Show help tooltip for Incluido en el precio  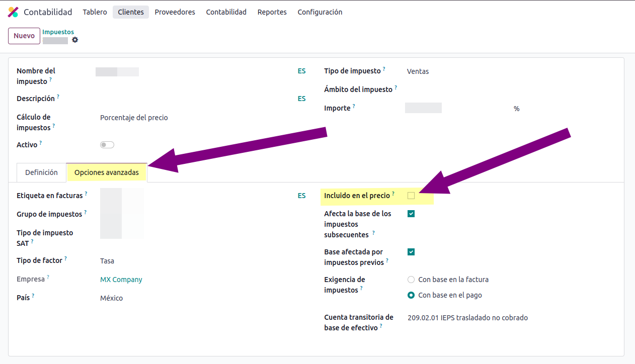pyautogui.click(x=393, y=194)
